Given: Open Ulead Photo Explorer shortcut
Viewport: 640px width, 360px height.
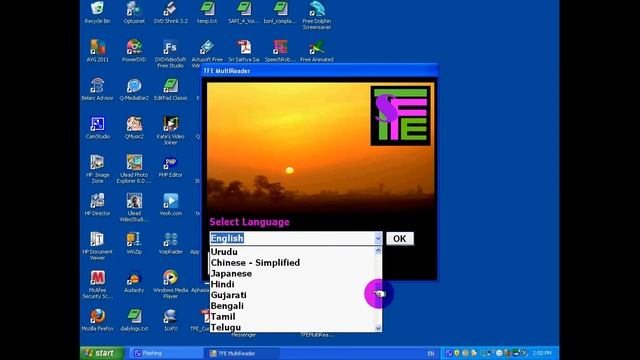Looking at the screenshot, I should [x=134, y=169].
